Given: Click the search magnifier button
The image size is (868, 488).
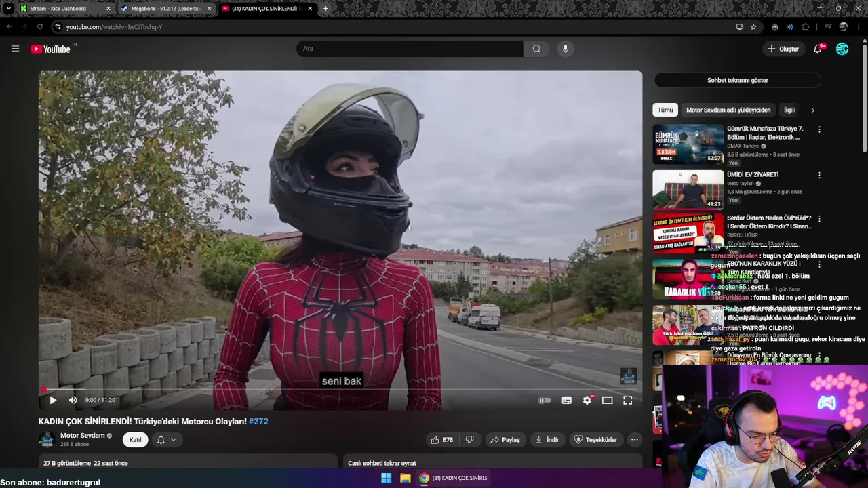Looking at the screenshot, I should (x=536, y=49).
